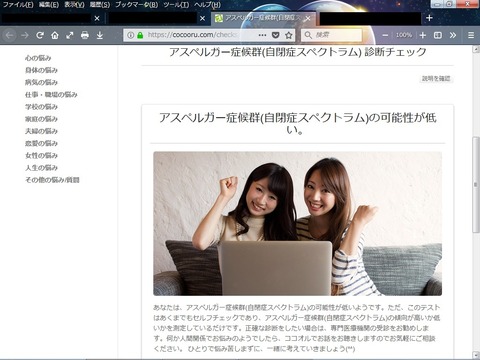Open the 履歴(S) menu
Image resolution: width=480 pixels, height=360 pixels.
tap(100, 5)
